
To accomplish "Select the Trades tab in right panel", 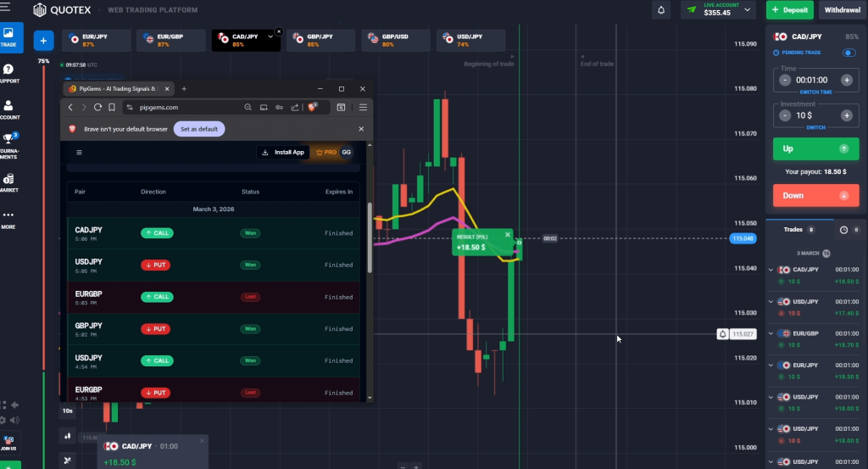I will click(798, 229).
